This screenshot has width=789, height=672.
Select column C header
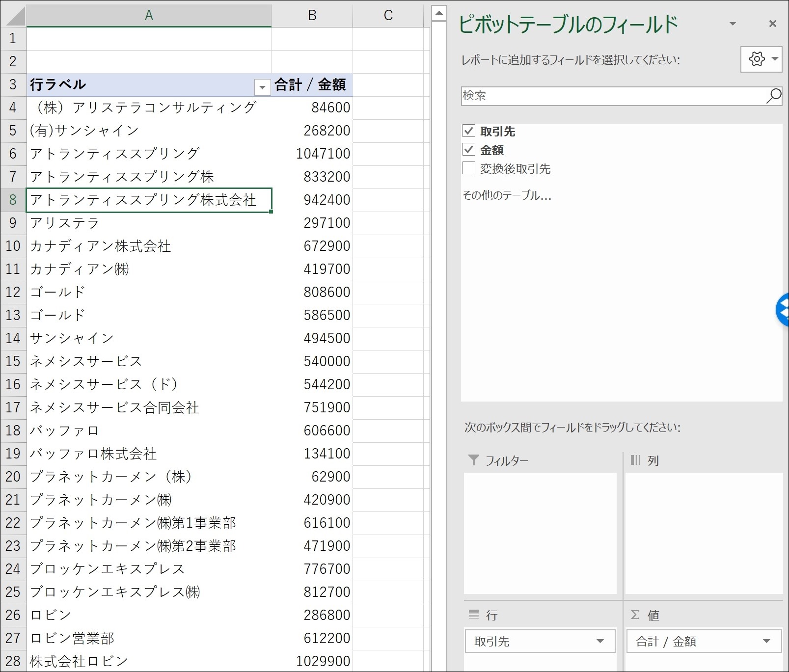[x=388, y=15]
